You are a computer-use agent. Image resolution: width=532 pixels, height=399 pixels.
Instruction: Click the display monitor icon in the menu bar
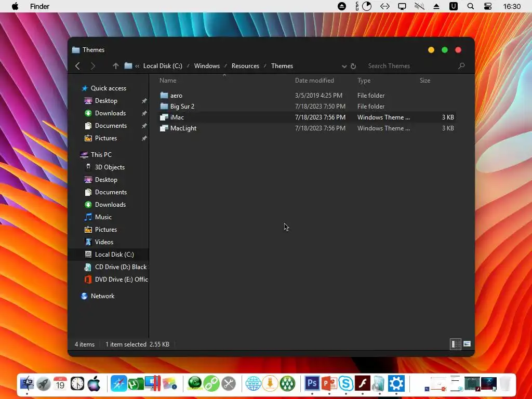click(402, 6)
